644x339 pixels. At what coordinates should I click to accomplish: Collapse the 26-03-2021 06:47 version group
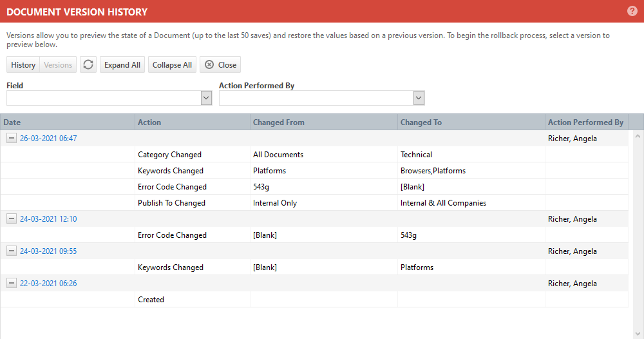[x=12, y=138]
